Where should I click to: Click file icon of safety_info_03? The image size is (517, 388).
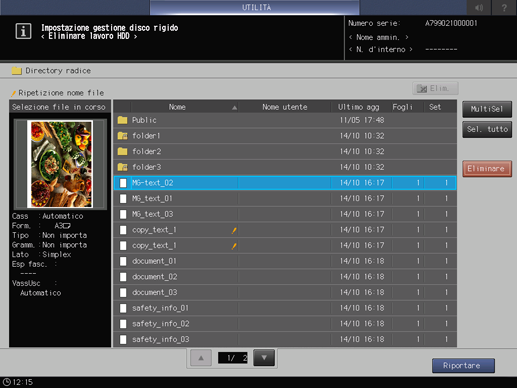(123, 339)
